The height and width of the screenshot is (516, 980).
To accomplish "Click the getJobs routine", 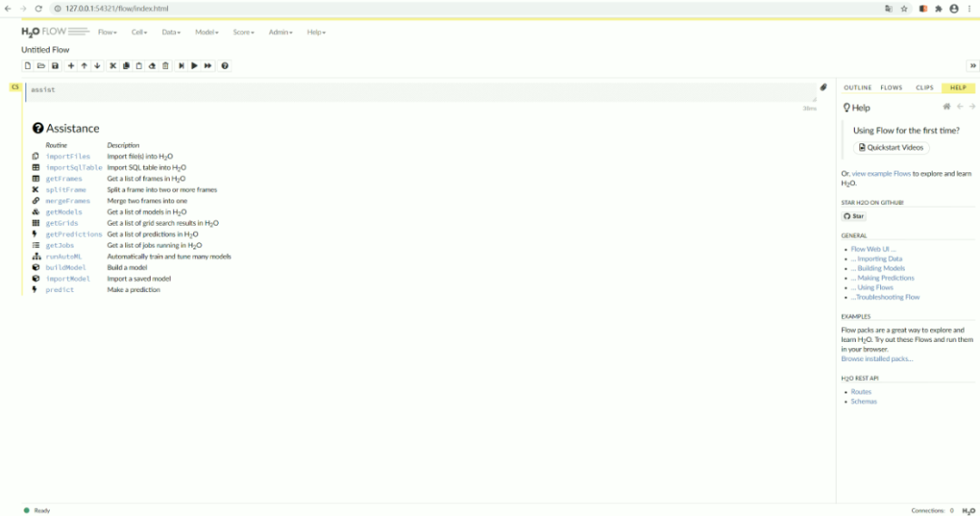I will (59, 246).
